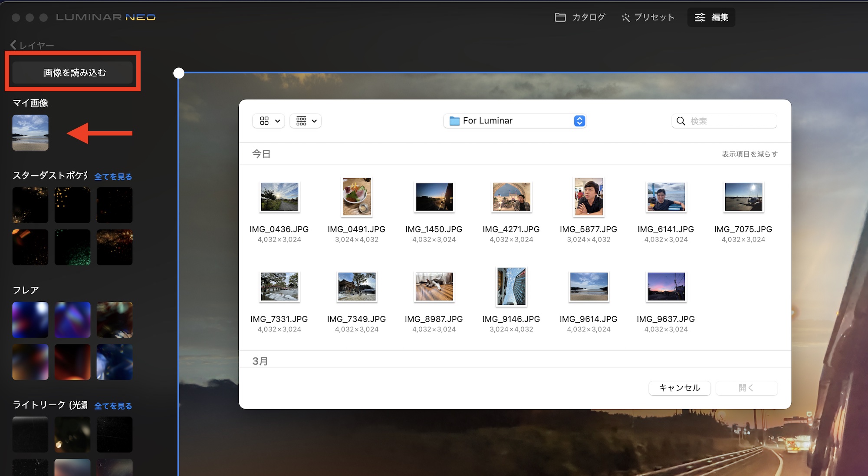Select the beach thumbnail under マイ画像
868x476 pixels.
(30, 132)
